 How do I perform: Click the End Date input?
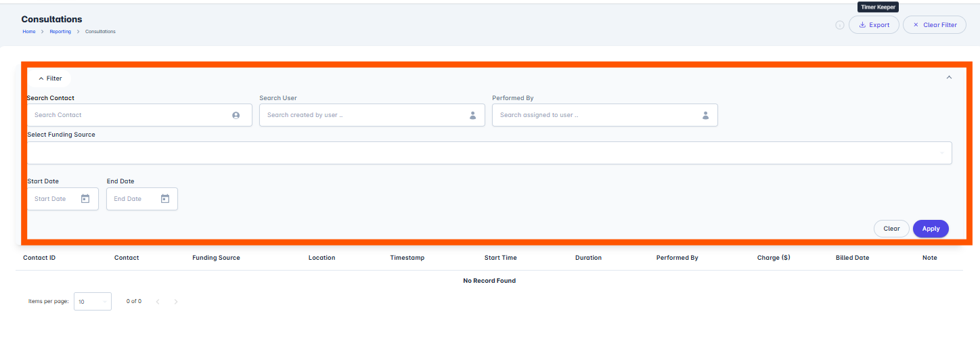coord(142,199)
